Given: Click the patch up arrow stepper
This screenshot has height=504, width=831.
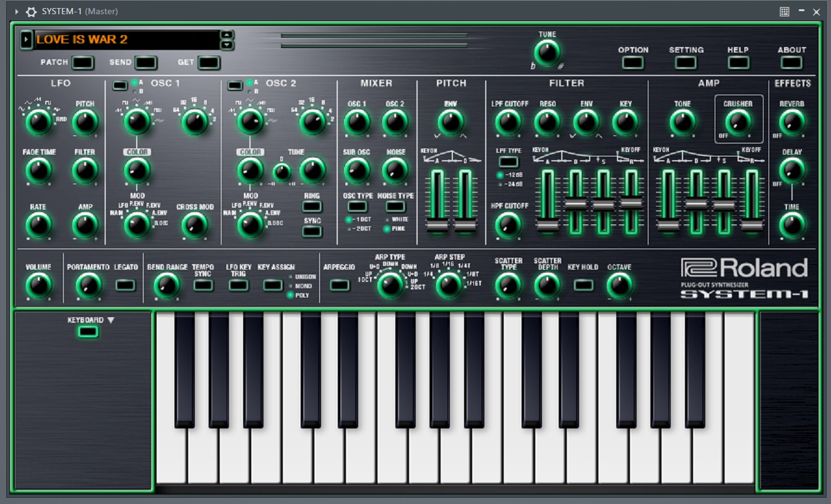Looking at the screenshot, I should (227, 35).
